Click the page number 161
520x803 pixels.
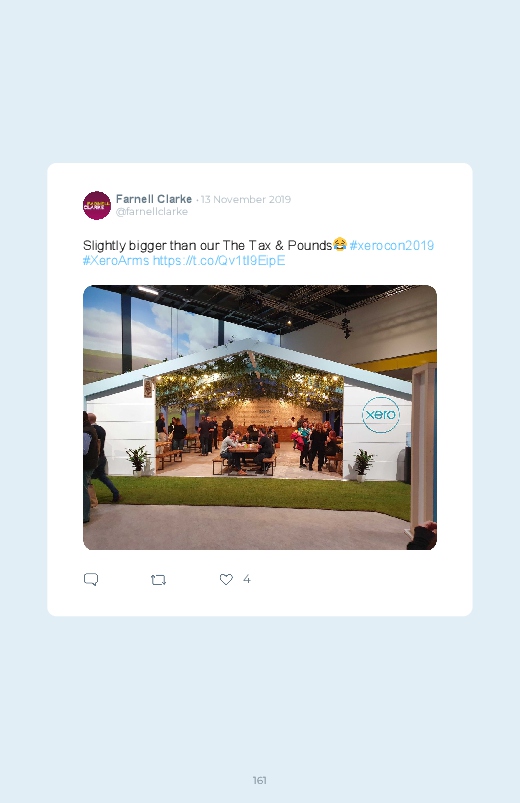click(x=260, y=780)
